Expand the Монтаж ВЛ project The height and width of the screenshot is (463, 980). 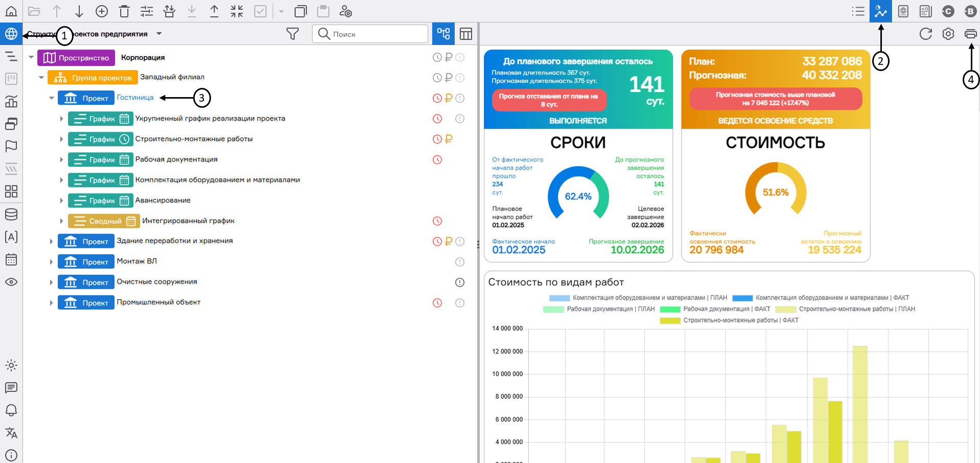point(51,262)
